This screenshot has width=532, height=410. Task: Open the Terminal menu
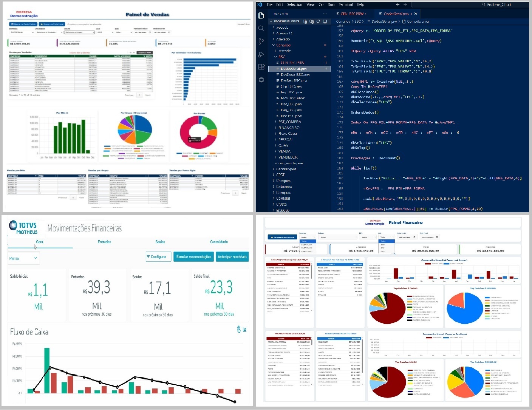coord(345,5)
